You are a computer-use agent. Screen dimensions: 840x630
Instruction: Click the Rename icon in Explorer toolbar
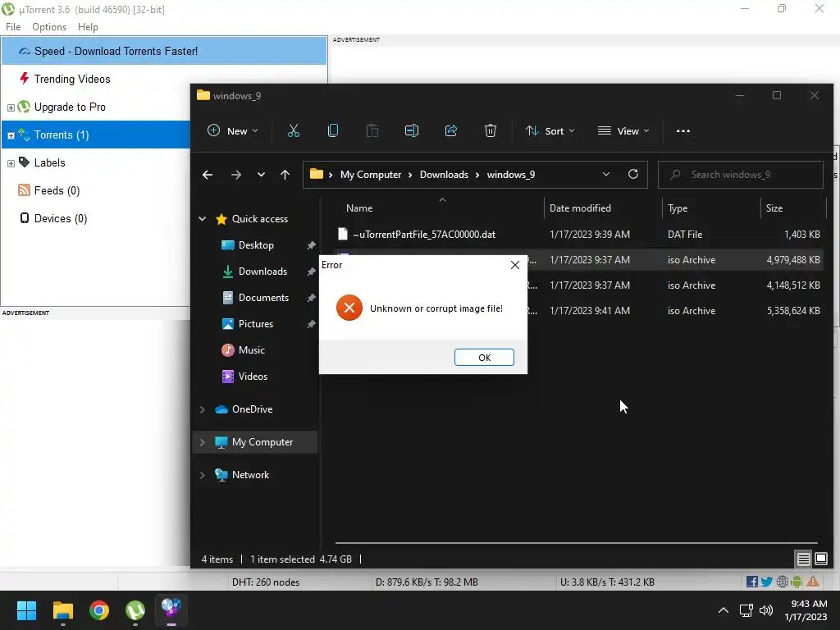click(412, 130)
